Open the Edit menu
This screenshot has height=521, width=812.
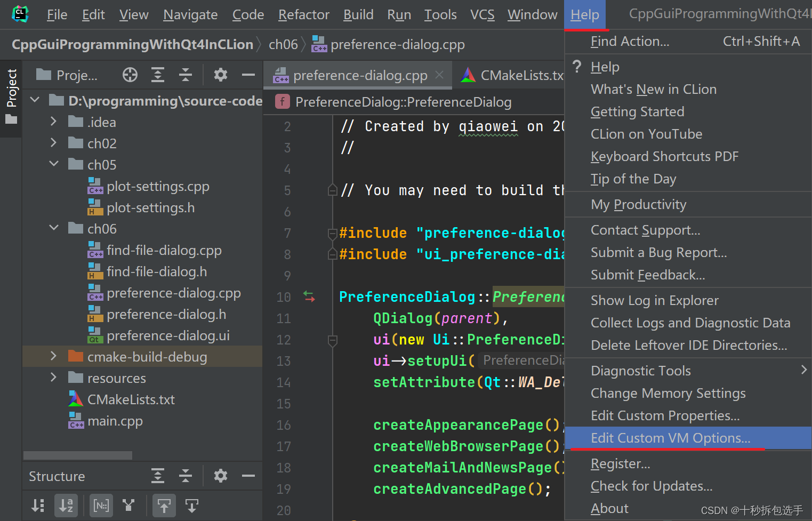pyautogui.click(x=93, y=14)
